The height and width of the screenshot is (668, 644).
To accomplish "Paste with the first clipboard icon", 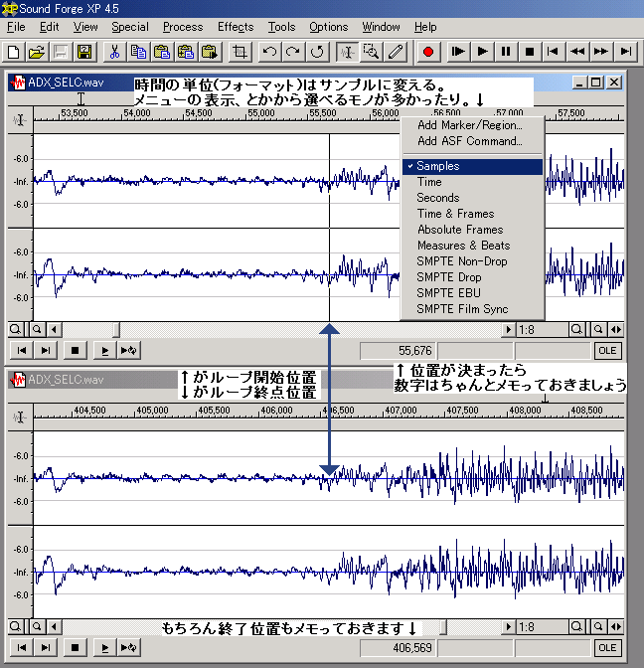I will (162, 52).
